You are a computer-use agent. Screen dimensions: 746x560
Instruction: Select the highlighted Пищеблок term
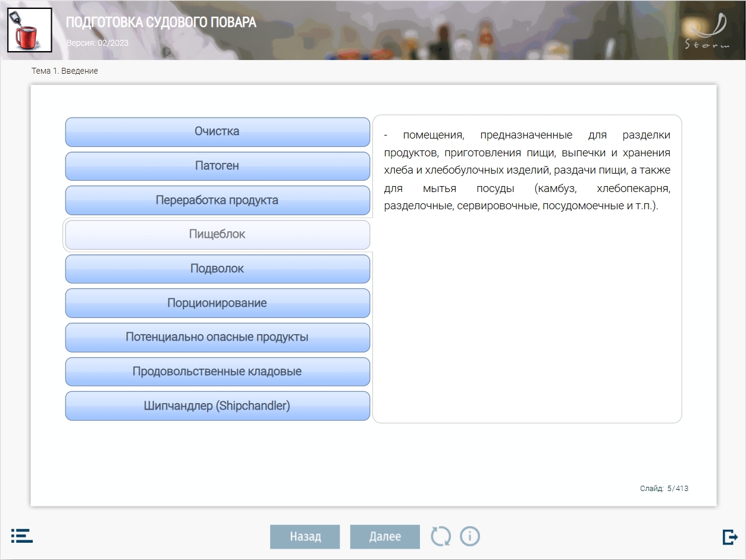tap(217, 235)
